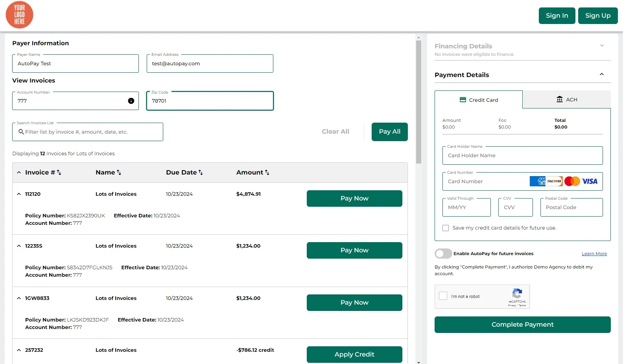Click the Valid Through MM/YY field
The image size is (623, 364).
466,207
